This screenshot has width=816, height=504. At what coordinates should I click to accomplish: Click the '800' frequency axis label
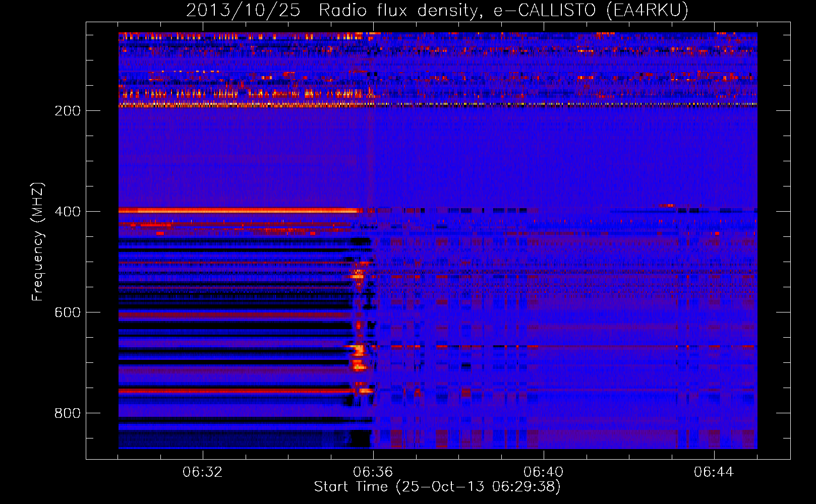tap(67, 413)
